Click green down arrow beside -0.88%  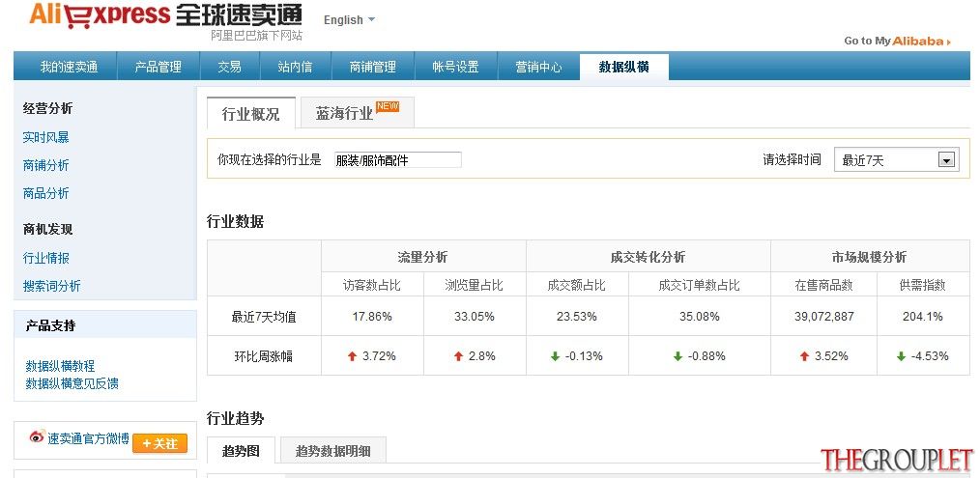pyautogui.click(x=677, y=356)
